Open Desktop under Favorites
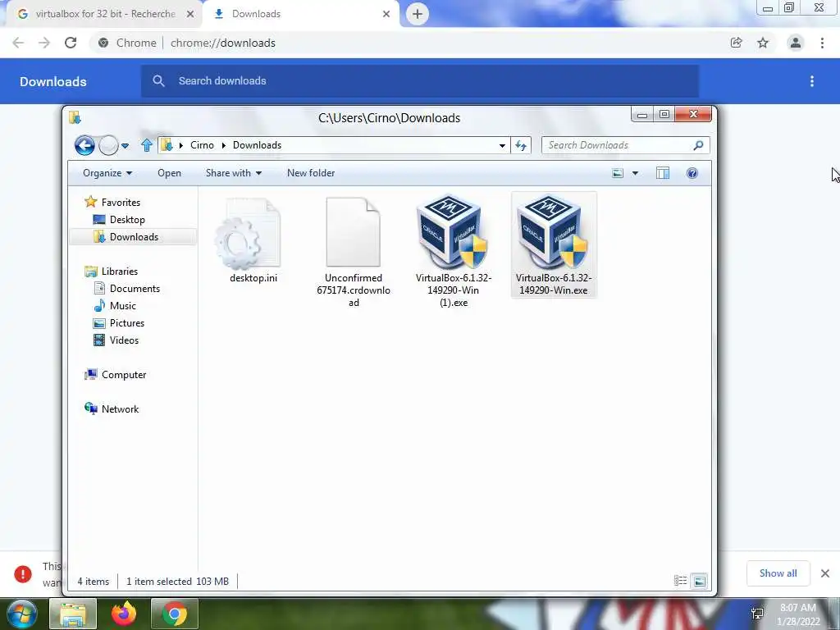 119,220
